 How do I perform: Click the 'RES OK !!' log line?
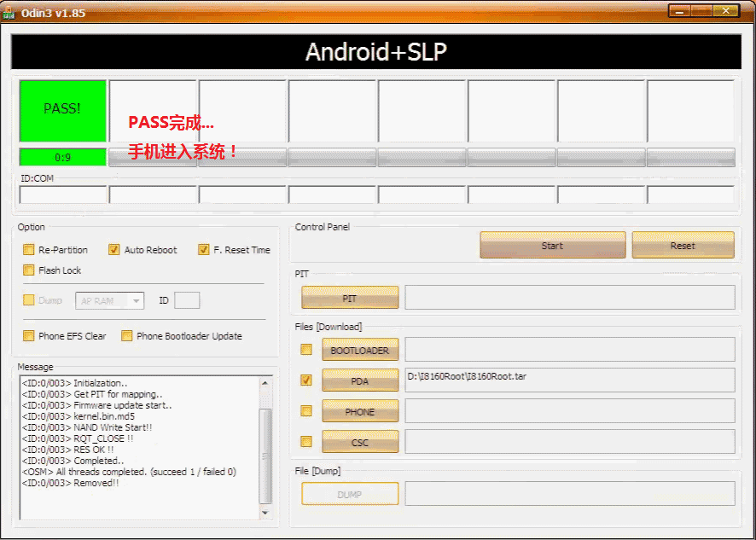coord(68,450)
